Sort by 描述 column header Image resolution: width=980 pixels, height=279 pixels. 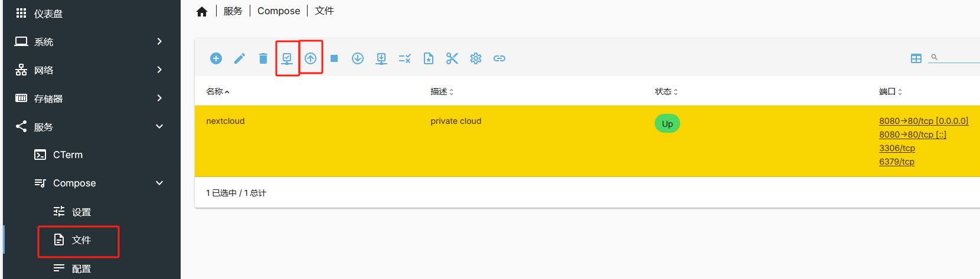click(x=442, y=91)
